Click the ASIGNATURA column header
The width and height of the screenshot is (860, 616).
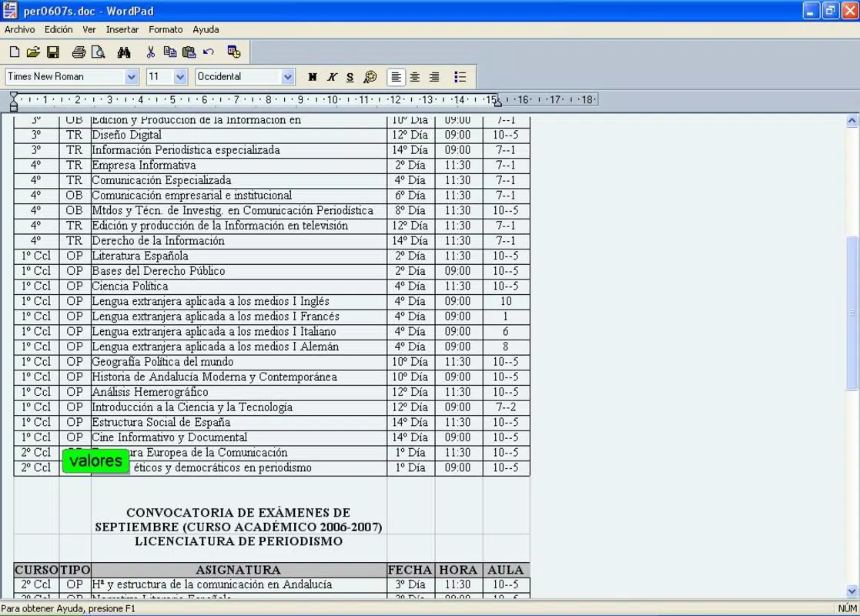click(x=238, y=570)
